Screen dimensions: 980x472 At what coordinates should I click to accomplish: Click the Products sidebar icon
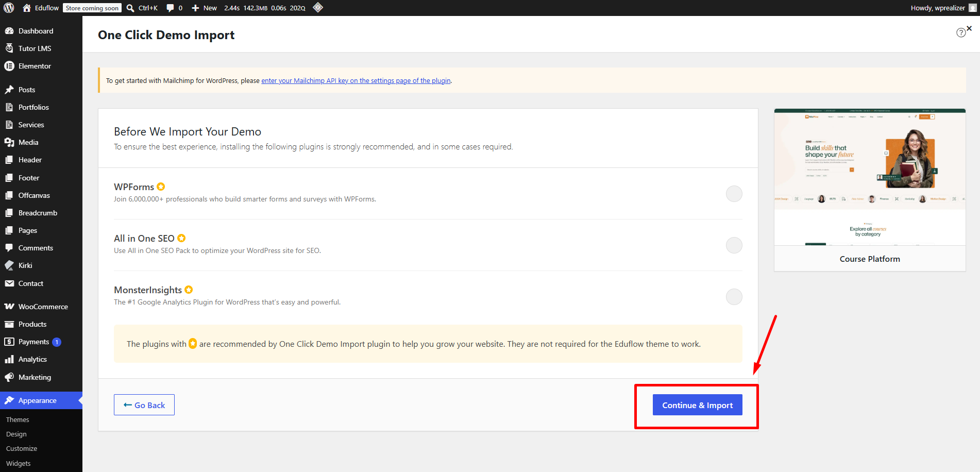(x=9, y=324)
